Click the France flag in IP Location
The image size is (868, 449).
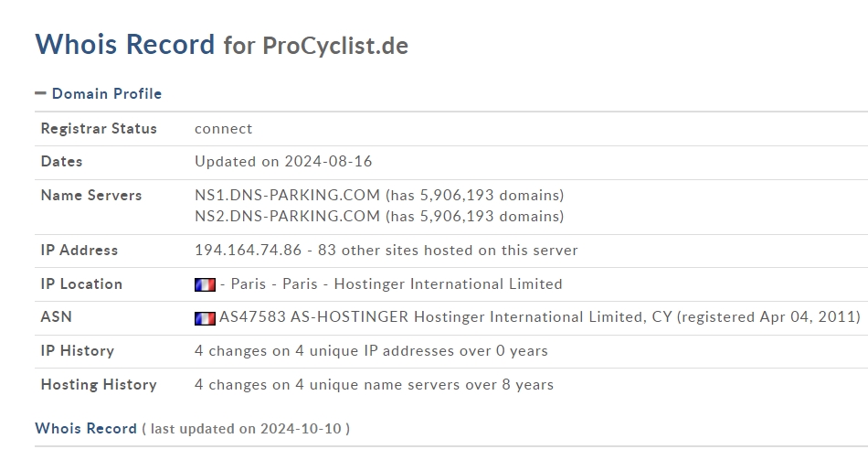click(x=205, y=285)
